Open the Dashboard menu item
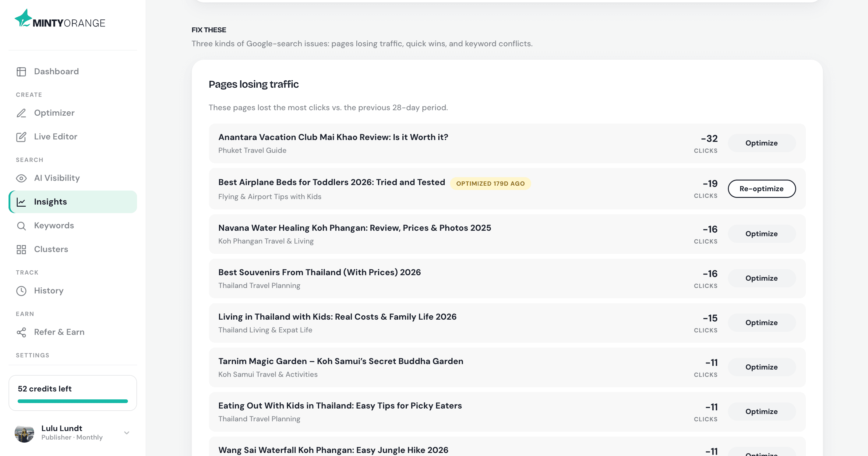This screenshot has width=868, height=456. pos(73,72)
